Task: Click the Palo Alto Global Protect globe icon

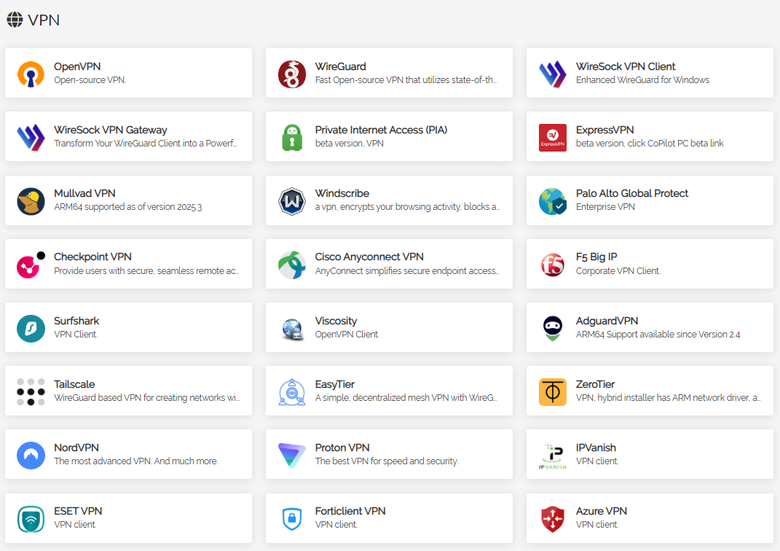Action: click(x=552, y=201)
